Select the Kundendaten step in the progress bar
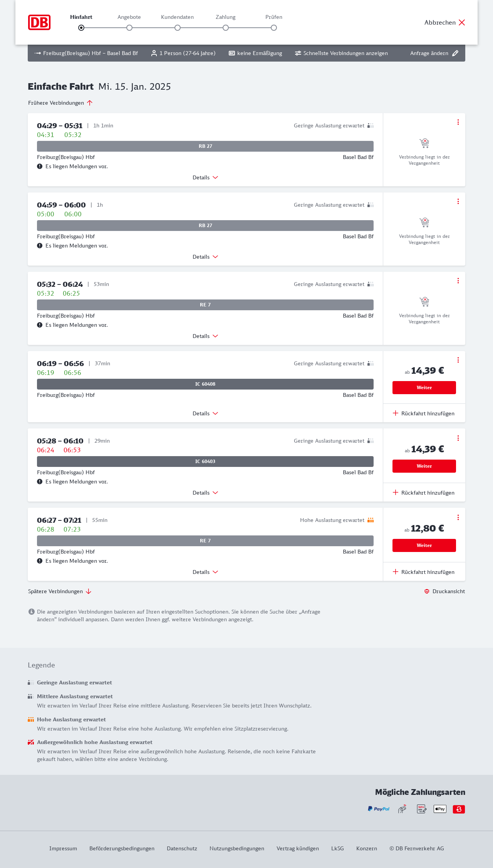This screenshot has height=868, width=493. tap(178, 28)
